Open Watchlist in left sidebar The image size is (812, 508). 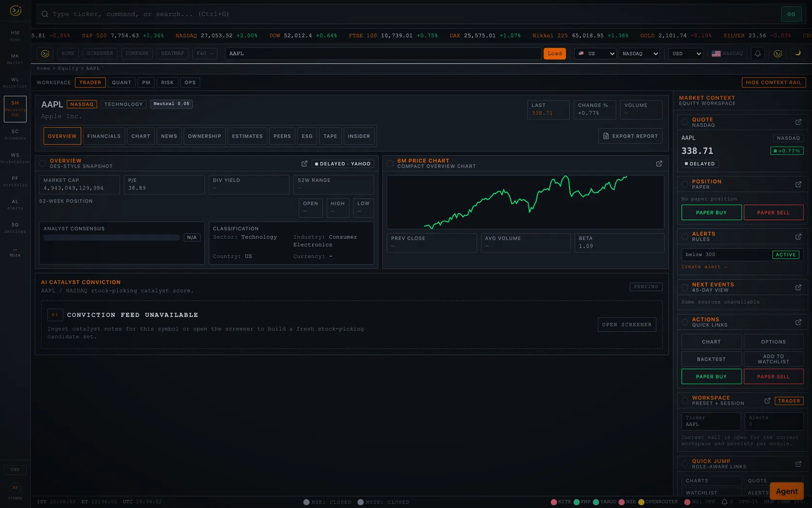pyautogui.click(x=15, y=83)
